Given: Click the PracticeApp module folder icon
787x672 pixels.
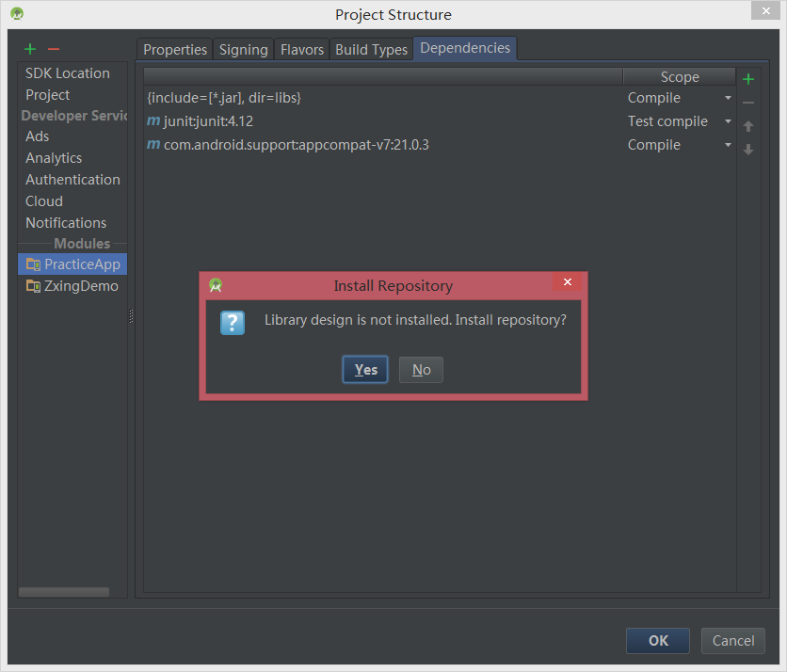Looking at the screenshot, I should (x=33, y=264).
